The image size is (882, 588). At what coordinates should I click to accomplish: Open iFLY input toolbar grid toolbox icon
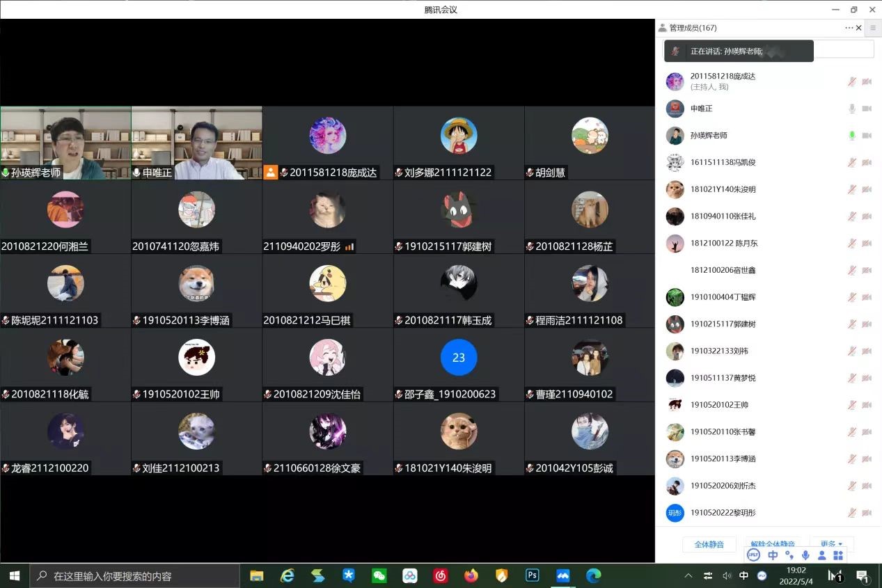(x=838, y=555)
